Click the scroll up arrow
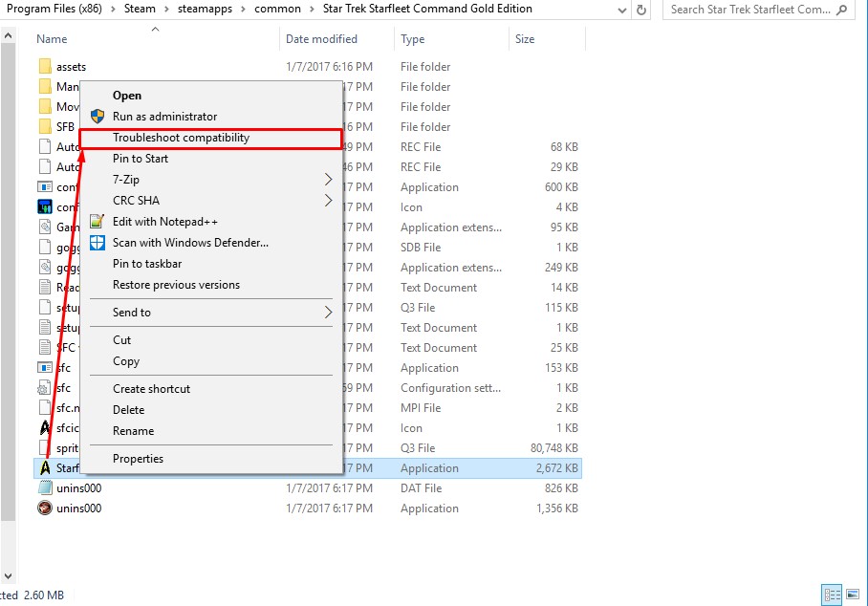 point(8,36)
